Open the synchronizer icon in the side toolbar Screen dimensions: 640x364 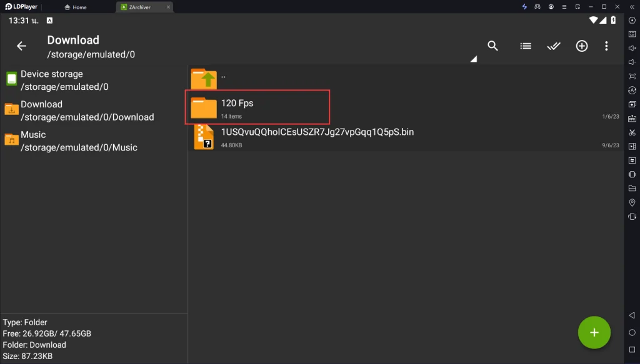(x=632, y=160)
